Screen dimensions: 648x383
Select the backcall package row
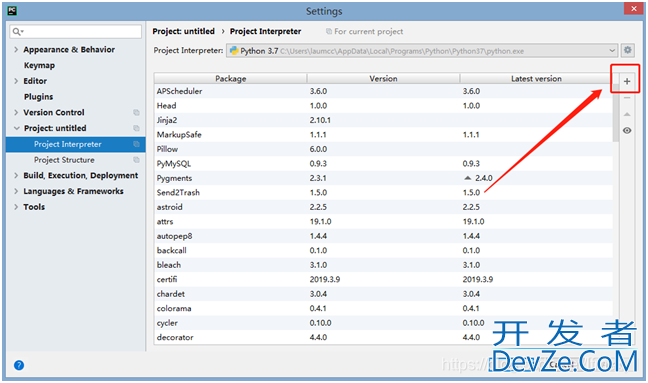(384, 250)
